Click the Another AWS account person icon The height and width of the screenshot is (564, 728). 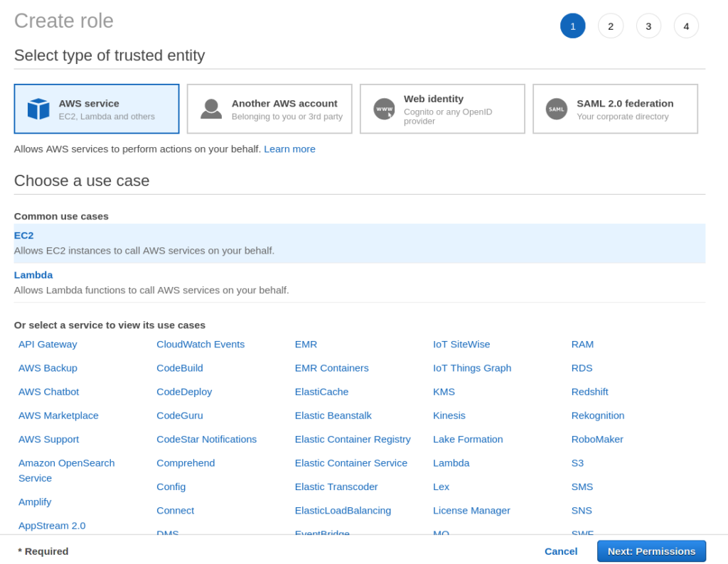[210, 108]
